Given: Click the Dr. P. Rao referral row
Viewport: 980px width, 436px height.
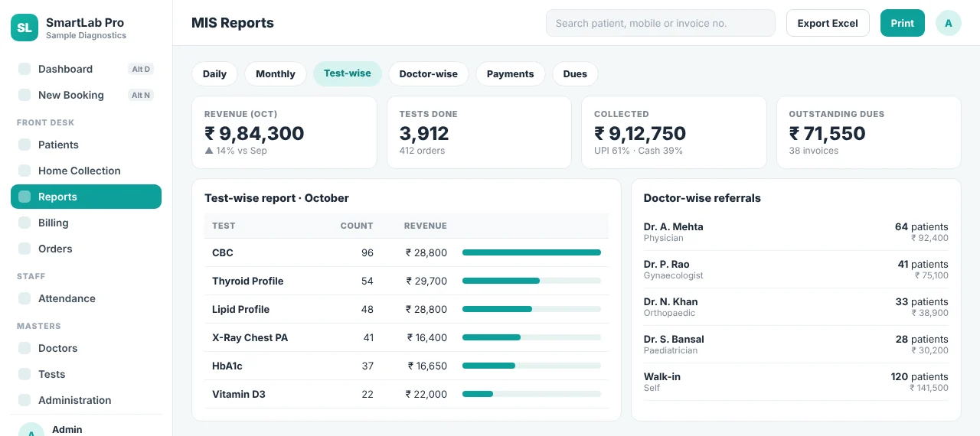Looking at the screenshot, I should pos(796,269).
